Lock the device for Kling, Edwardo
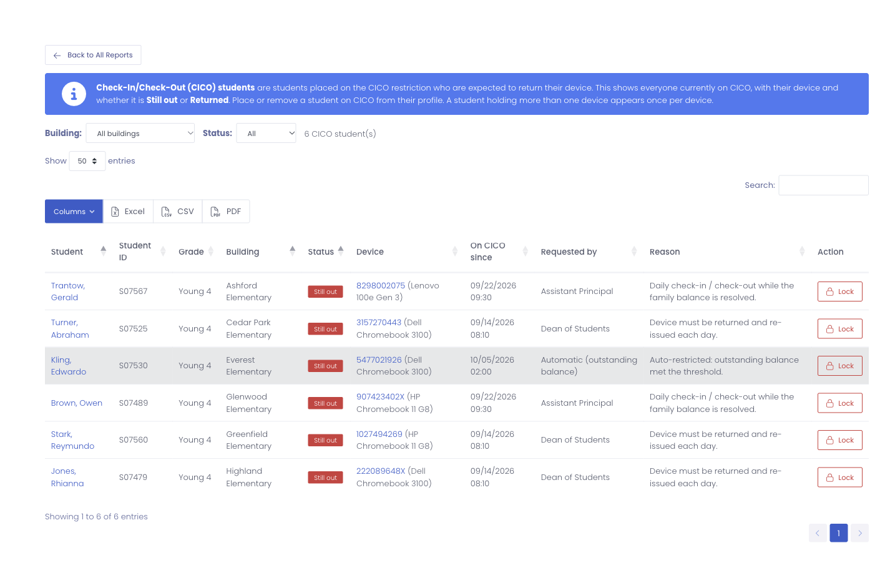This screenshot has width=890, height=588. pos(840,366)
